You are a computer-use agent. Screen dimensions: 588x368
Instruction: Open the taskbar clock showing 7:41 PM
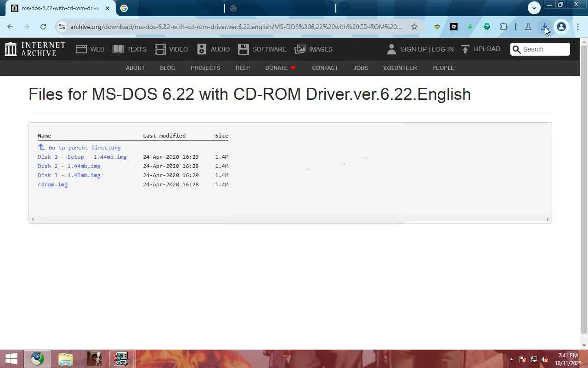[x=568, y=359]
